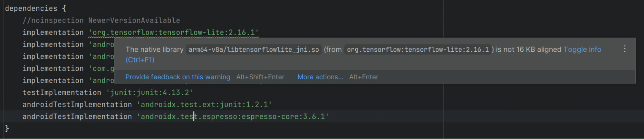Open the More actions... link
Screen dimensions: 644x139
click(x=320, y=77)
